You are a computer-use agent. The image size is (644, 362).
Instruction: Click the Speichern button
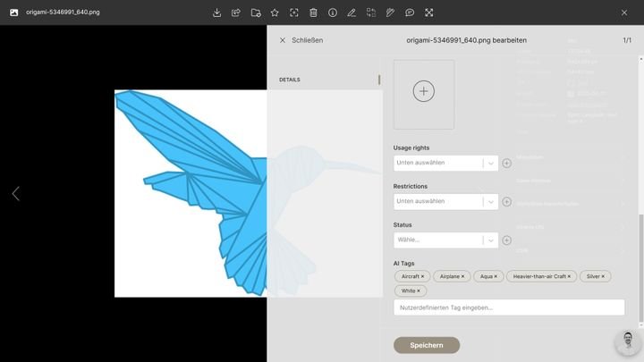click(x=427, y=345)
